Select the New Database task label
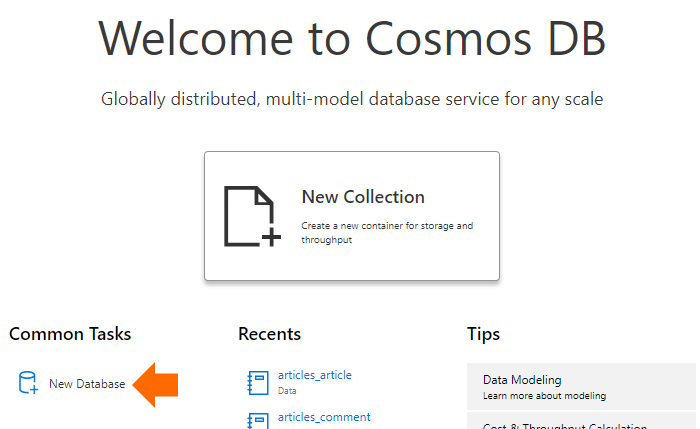The height and width of the screenshot is (429, 700). coord(87,384)
